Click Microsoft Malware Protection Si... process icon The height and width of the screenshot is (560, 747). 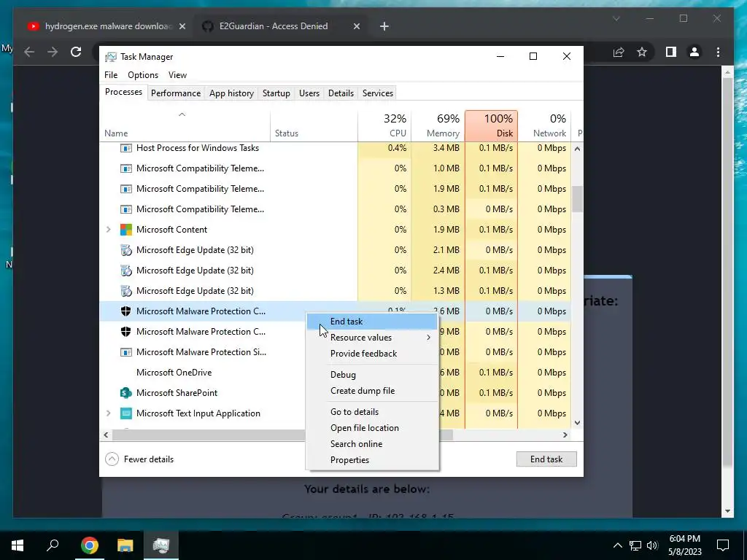[x=125, y=352]
